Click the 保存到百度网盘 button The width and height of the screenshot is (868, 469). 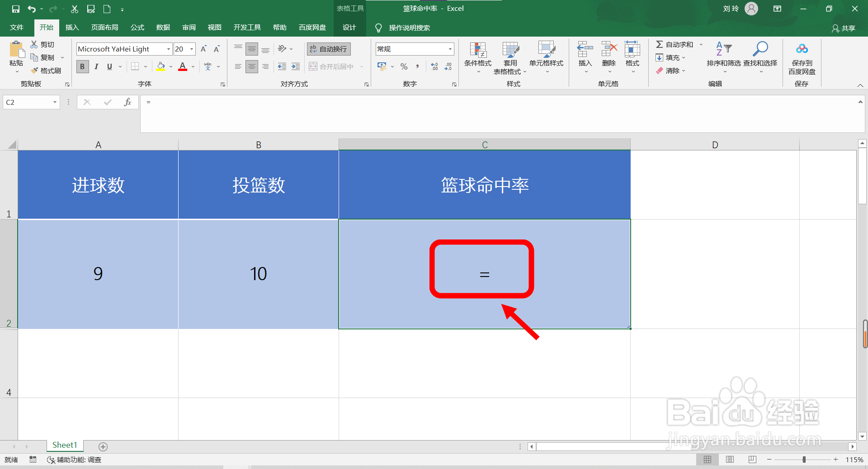click(x=801, y=58)
